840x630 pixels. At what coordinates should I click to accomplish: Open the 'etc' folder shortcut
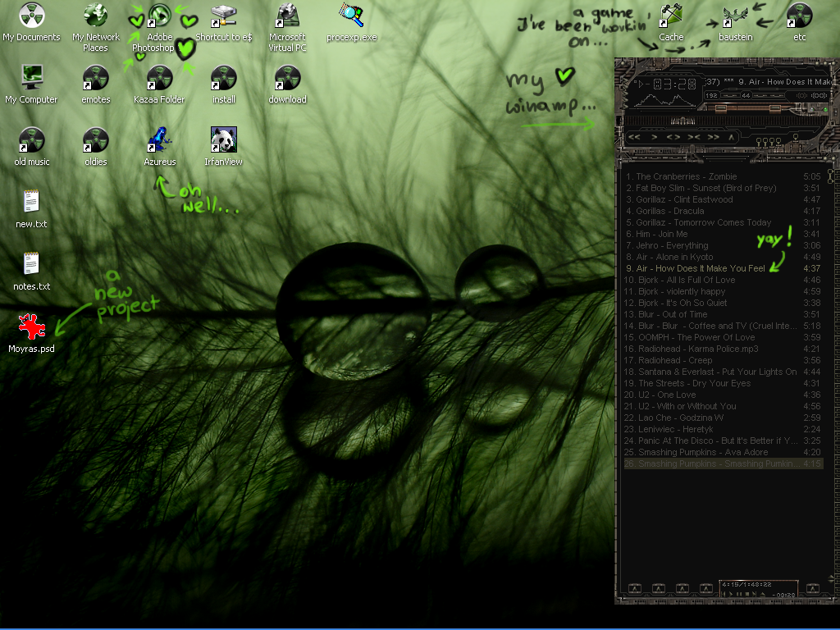pyautogui.click(x=799, y=22)
